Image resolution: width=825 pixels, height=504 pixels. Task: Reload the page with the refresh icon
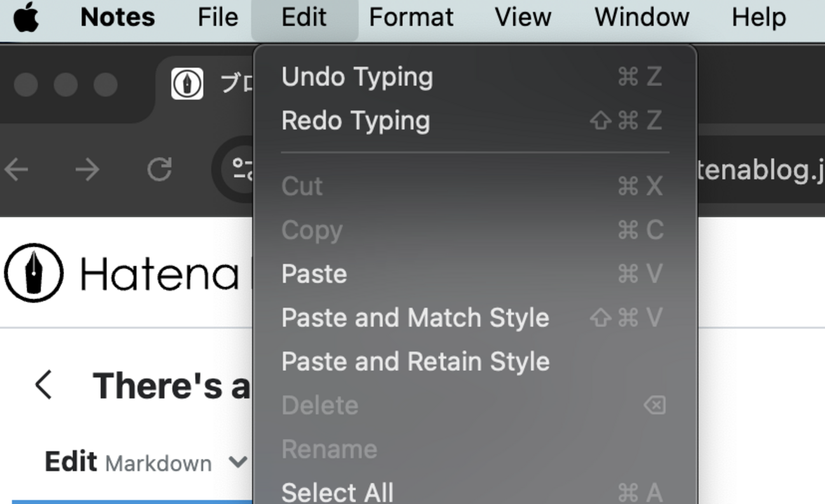(x=159, y=169)
